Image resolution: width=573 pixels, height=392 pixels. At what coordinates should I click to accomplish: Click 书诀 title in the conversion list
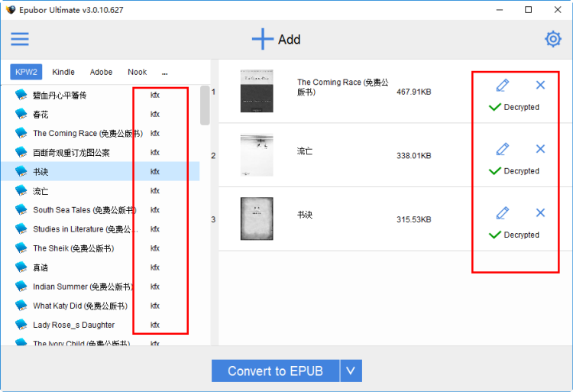pyautogui.click(x=305, y=215)
